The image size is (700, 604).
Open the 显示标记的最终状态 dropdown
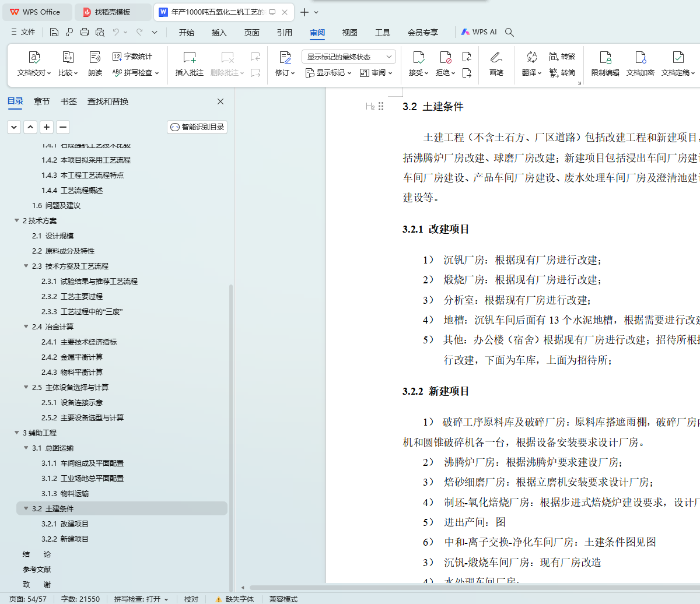349,57
